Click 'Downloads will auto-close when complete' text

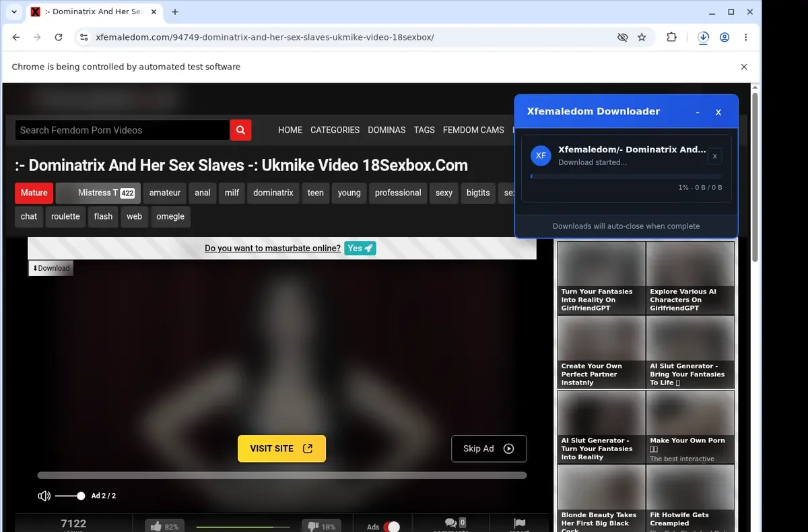coord(626,226)
